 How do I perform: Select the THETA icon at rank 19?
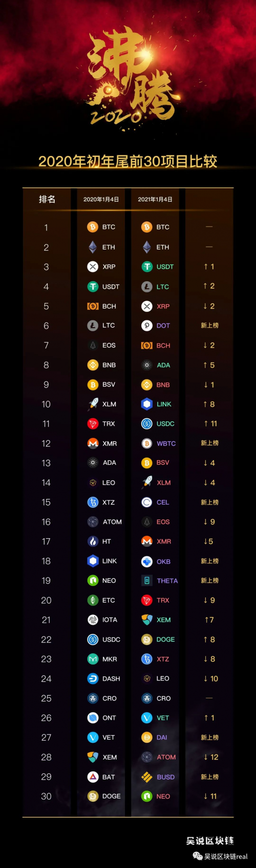click(147, 581)
